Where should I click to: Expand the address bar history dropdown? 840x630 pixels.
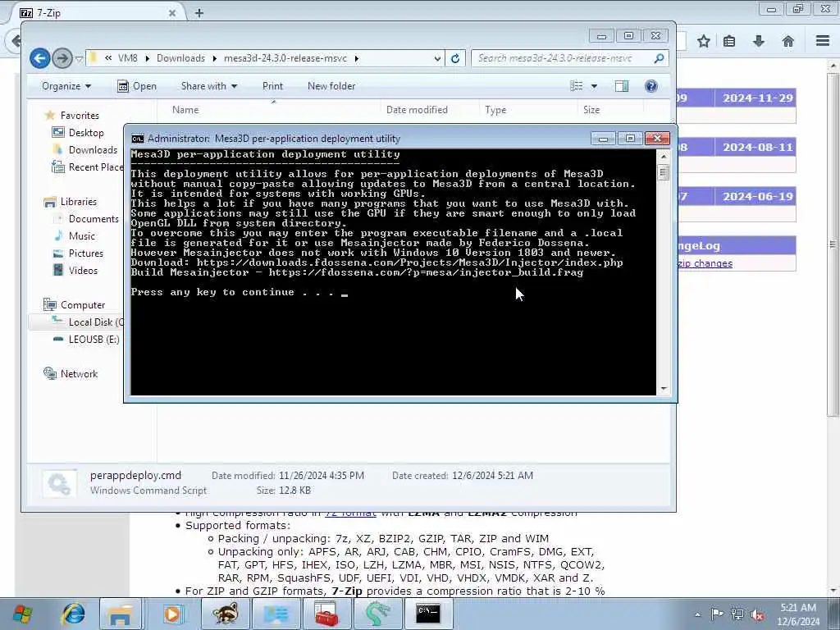tap(438, 58)
